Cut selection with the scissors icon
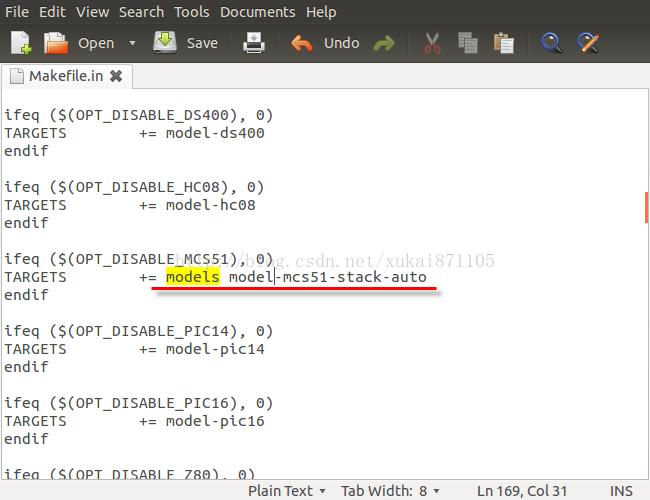This screenshot has width=650, height=500. tap(432, 43)
